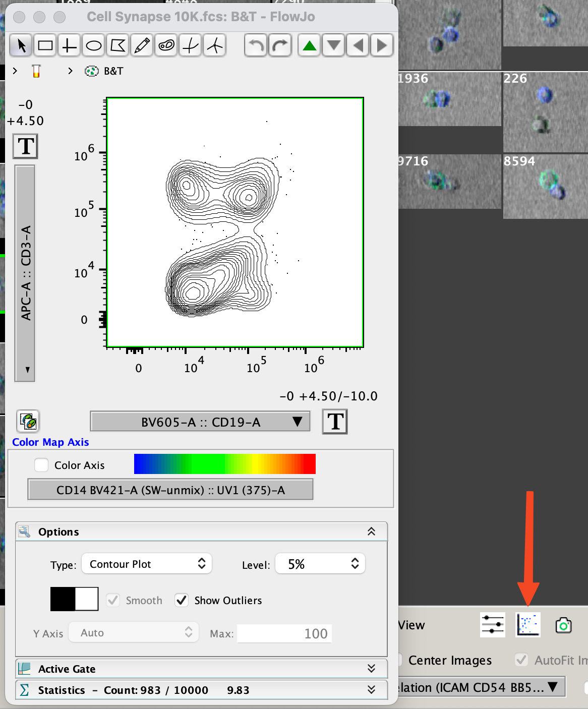Click the black and white color swatch

point(74,599)
